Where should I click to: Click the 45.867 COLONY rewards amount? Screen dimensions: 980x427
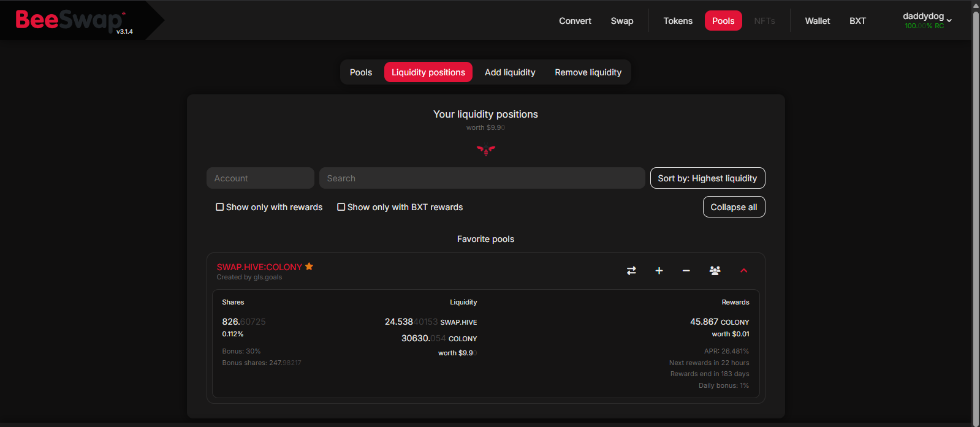coord(720,322)
